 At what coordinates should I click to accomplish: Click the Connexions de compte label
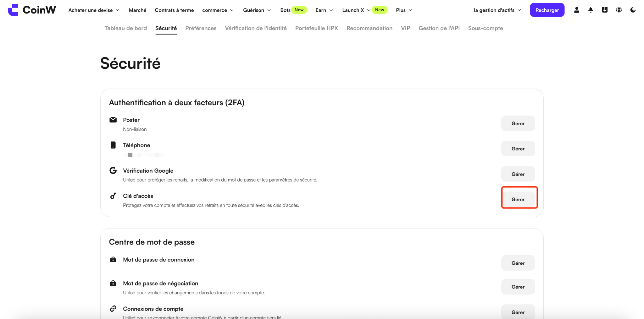click(153, 309)
